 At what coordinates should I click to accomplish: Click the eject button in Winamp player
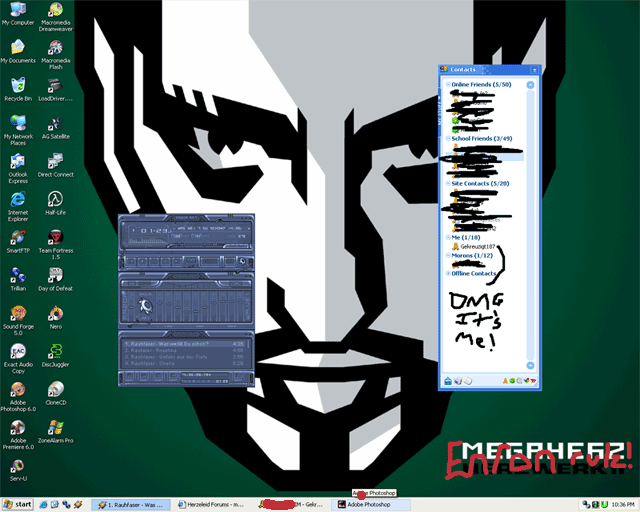click(189, 261)
